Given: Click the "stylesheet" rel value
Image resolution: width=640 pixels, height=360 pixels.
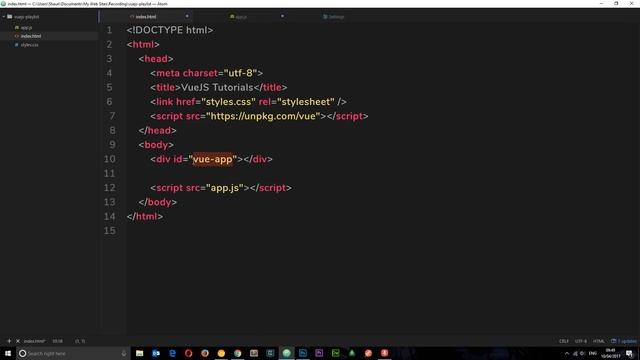Looking at the screenshot, I should coord(306,102).
